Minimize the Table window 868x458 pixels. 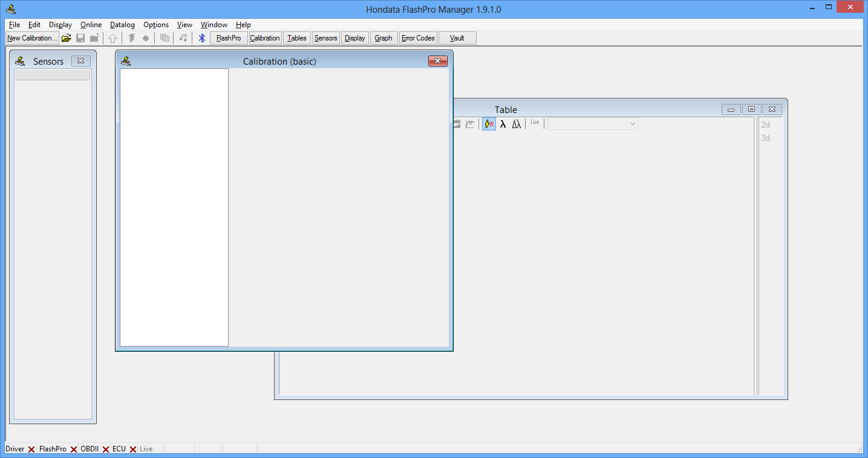pos(731,109)
